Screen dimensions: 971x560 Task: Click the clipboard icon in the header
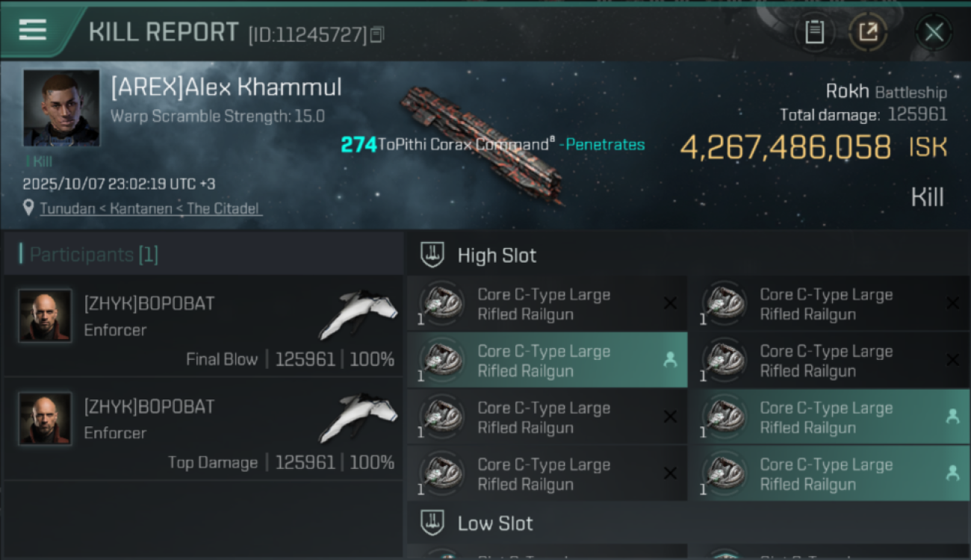coord(814,32)
